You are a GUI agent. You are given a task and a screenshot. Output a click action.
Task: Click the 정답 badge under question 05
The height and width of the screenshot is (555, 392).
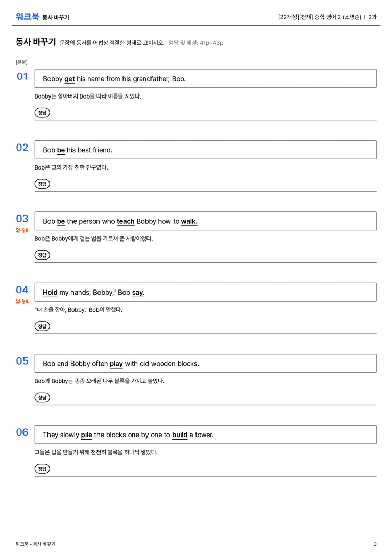(x=42, y=397)
